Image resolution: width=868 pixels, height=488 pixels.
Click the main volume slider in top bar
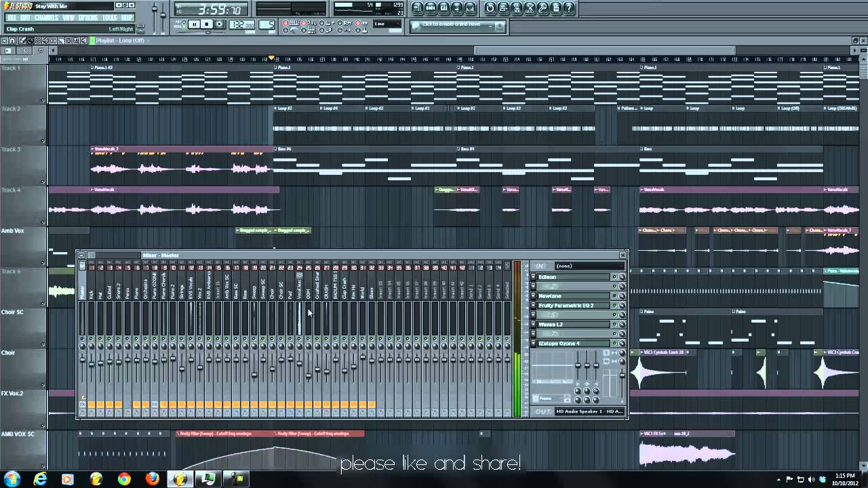154,9
